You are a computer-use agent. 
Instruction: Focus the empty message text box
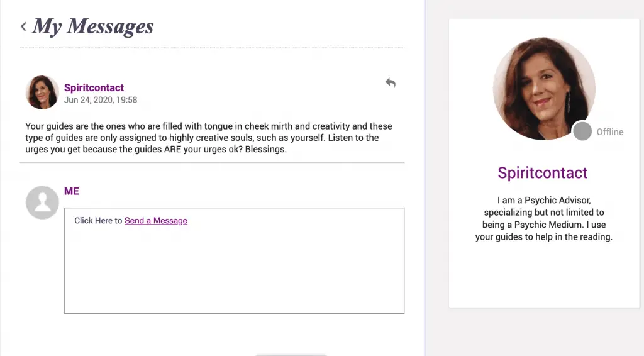pos(234,261)
